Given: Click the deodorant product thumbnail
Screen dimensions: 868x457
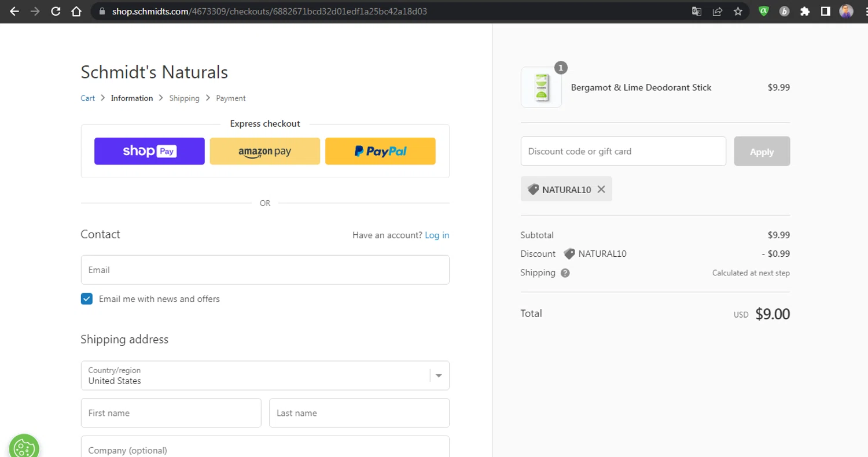Looking at the screenshot, I should point(541,87).
